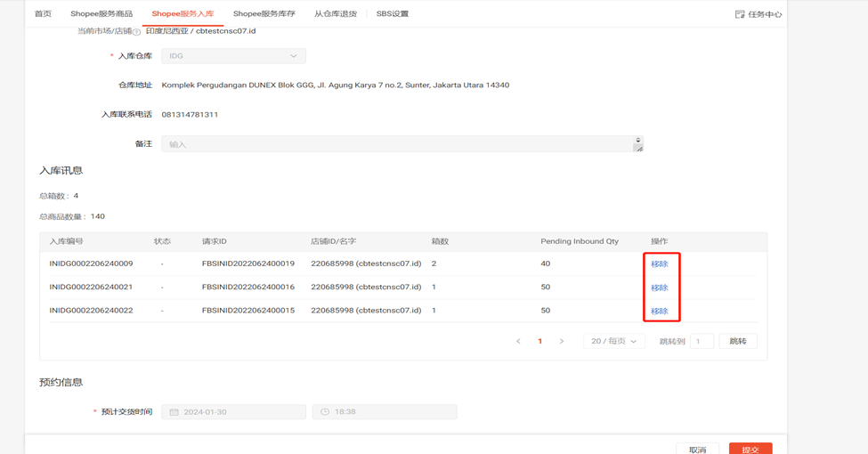The width and height of the screenshot is (868, 454).
Task: Open the Shopee服务库存 tab
Action: [x=264, y=14]
